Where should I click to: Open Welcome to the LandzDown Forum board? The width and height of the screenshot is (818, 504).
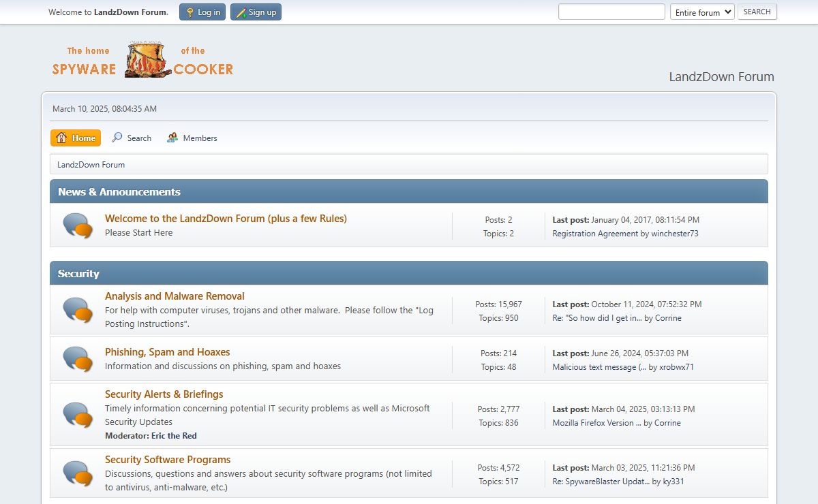(x=226, y=219)
